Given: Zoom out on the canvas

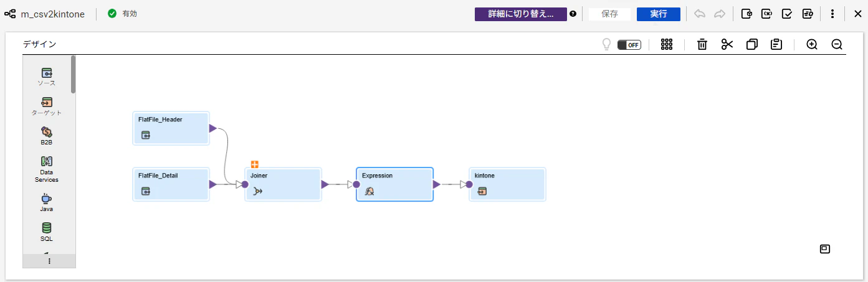Looking at the screenshot, I should (837, 44).
